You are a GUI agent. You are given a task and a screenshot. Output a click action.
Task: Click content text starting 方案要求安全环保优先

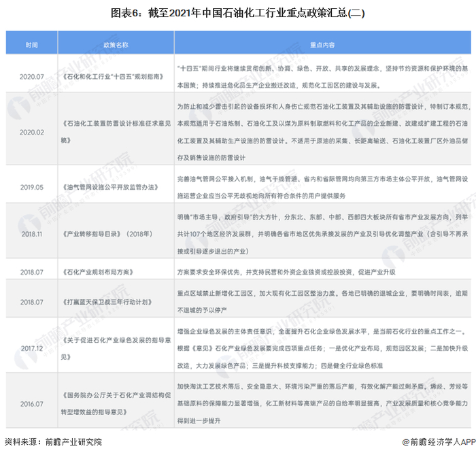pos(286,272)
